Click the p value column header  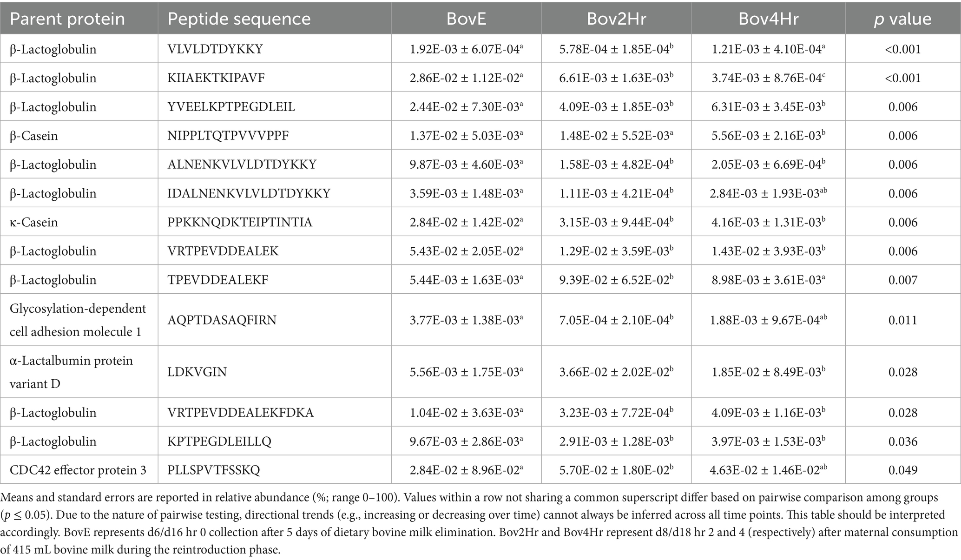coord(902,19)
